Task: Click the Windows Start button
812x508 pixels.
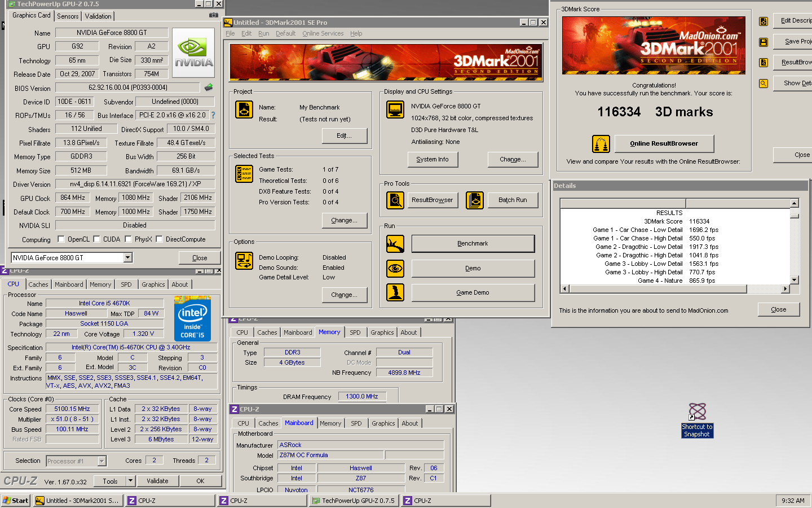Action: [x=16, y=501]
